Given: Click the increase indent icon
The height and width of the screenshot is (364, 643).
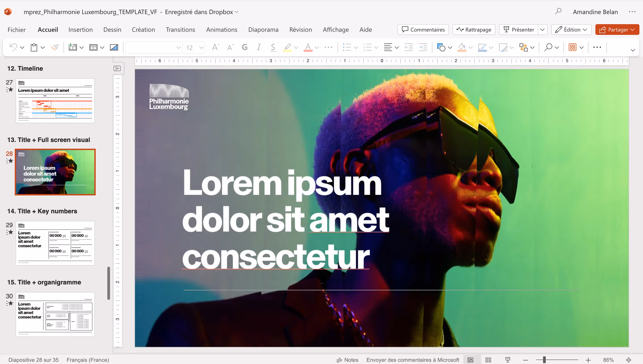Looking at the screenshot, I should point(423,47).
